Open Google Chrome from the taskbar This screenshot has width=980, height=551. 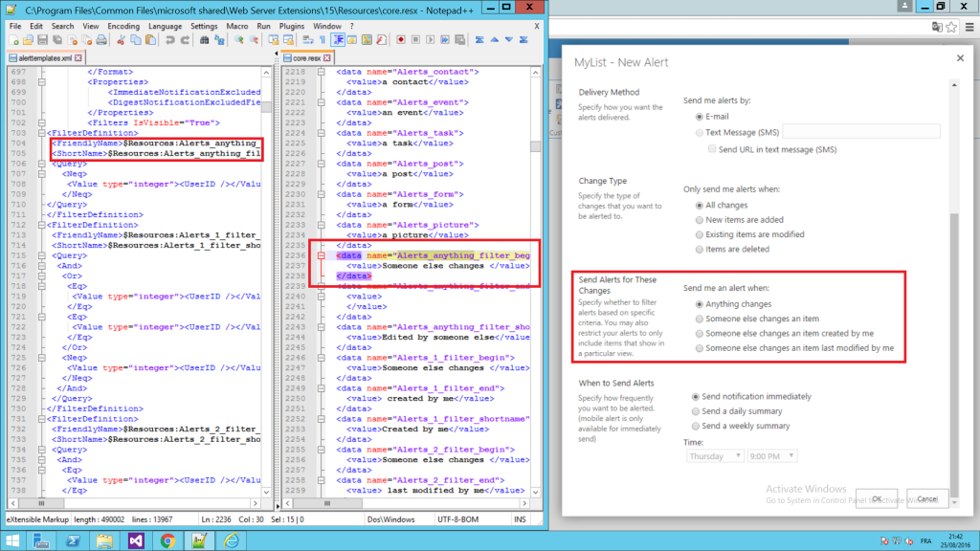click(x=167, y=540)
